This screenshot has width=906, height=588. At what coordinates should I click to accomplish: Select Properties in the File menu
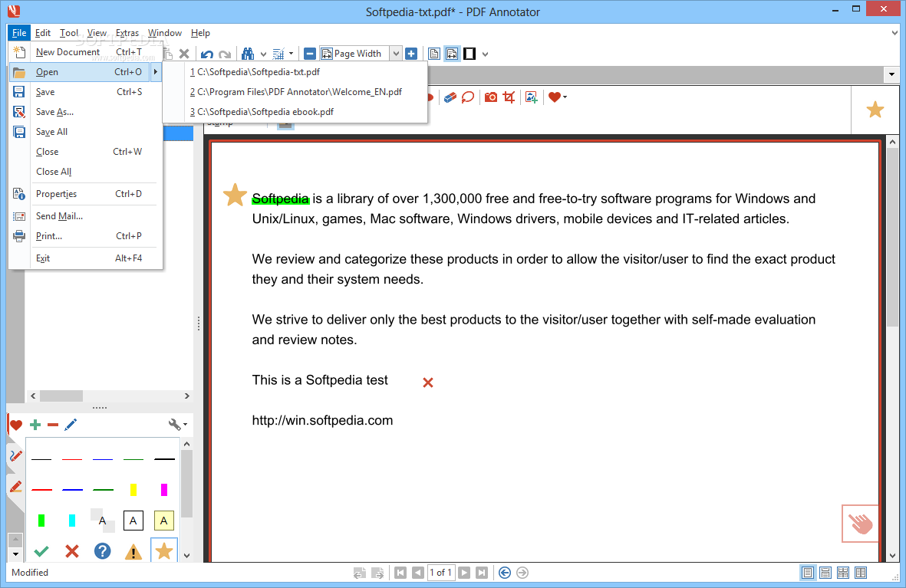point(86,194)
